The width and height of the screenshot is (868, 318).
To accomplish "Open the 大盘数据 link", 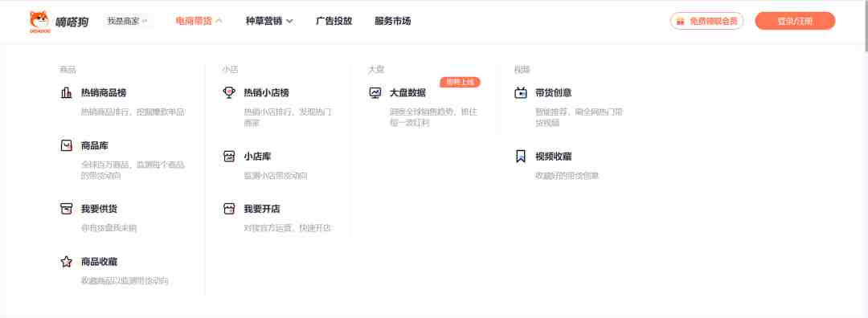I will (408, 93).
